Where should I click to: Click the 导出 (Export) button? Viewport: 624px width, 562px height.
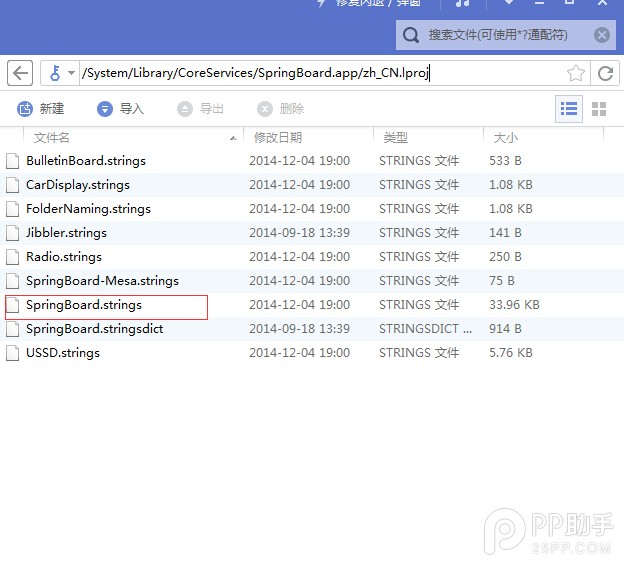point(201,109)
